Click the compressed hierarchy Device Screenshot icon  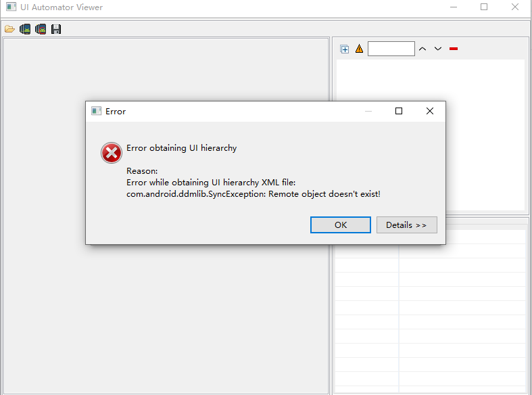coord(41,29)
